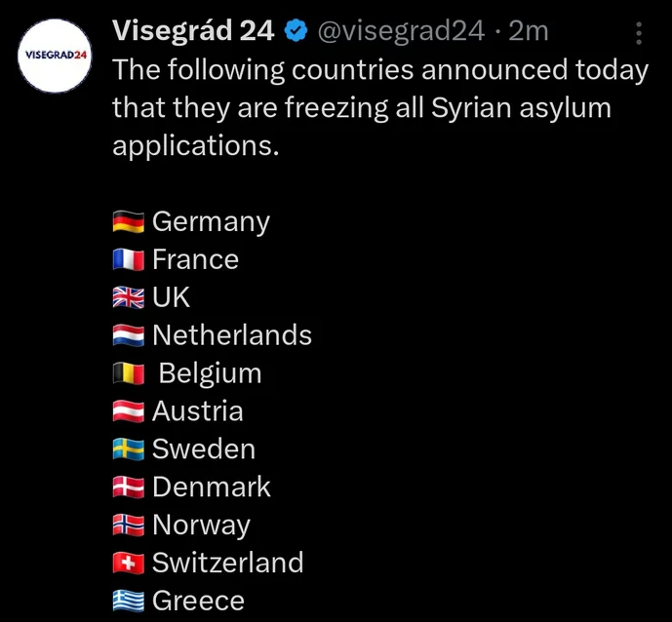Open the Visegrád 24 profile avatar

pos(55,56)
